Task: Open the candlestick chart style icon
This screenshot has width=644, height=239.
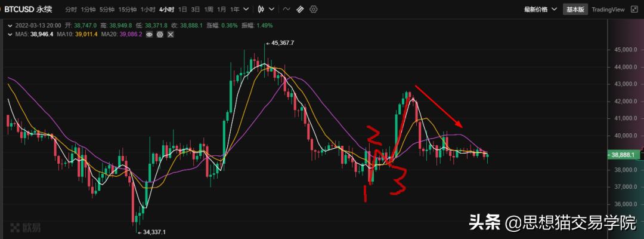Action: point(261,9)
